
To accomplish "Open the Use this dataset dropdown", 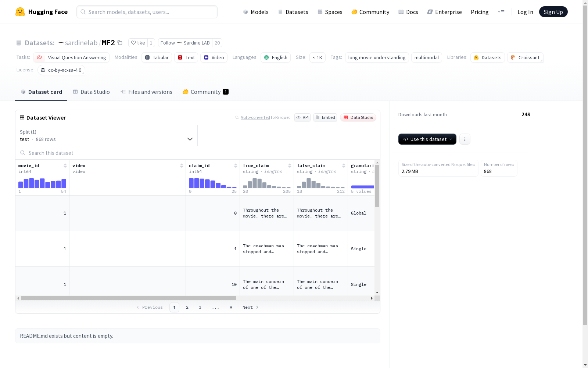I will coord(427,139).
